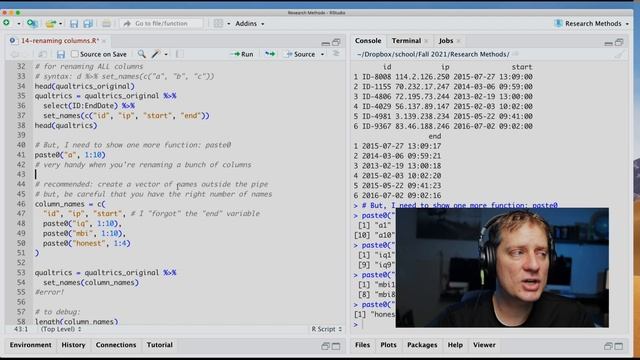The image size is (640, 360).
Task: Close the 14-renaming columns.R tab
Action: click(x=104, y=41)
